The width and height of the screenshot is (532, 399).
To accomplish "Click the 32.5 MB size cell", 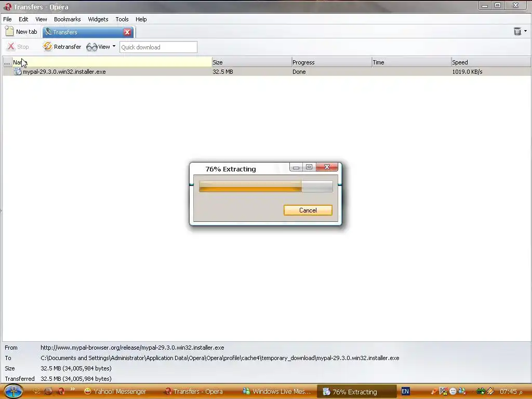I will [x=222, y=72].
